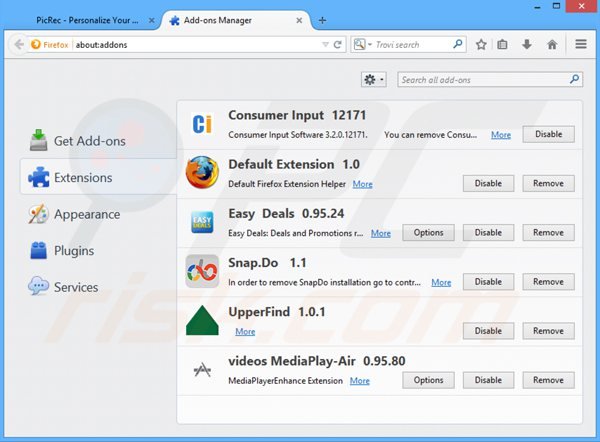Viewport: 600px width, 442px height.
Task: Select the Consumer Input 12171 title
Action: [297, 115]
